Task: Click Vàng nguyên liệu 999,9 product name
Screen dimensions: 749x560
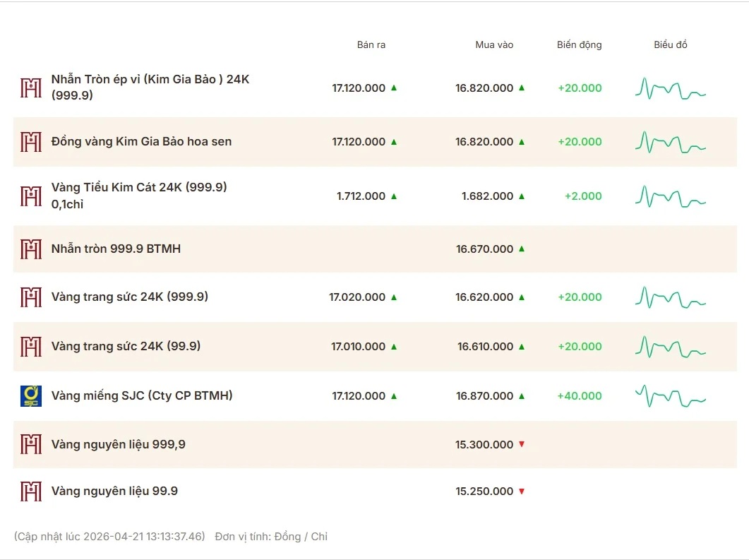Action: pyautogui.click(x=119, y=444)
